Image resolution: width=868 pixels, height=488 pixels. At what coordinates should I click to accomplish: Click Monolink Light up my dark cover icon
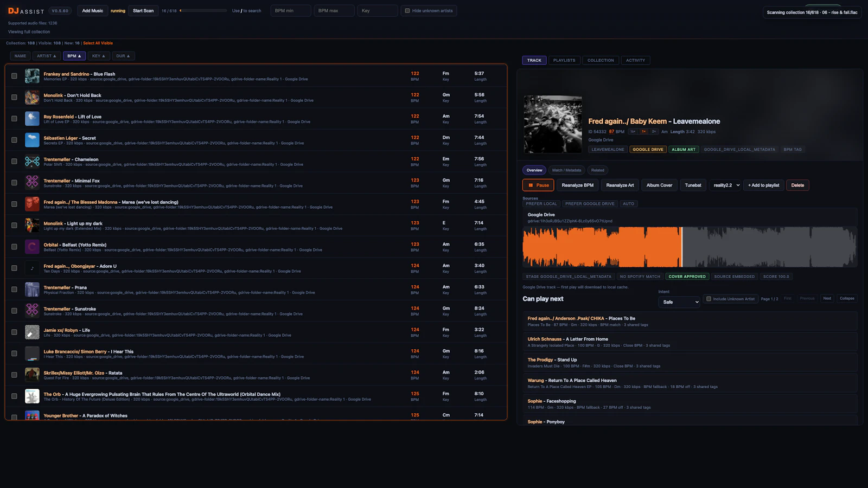coord(32,226)
